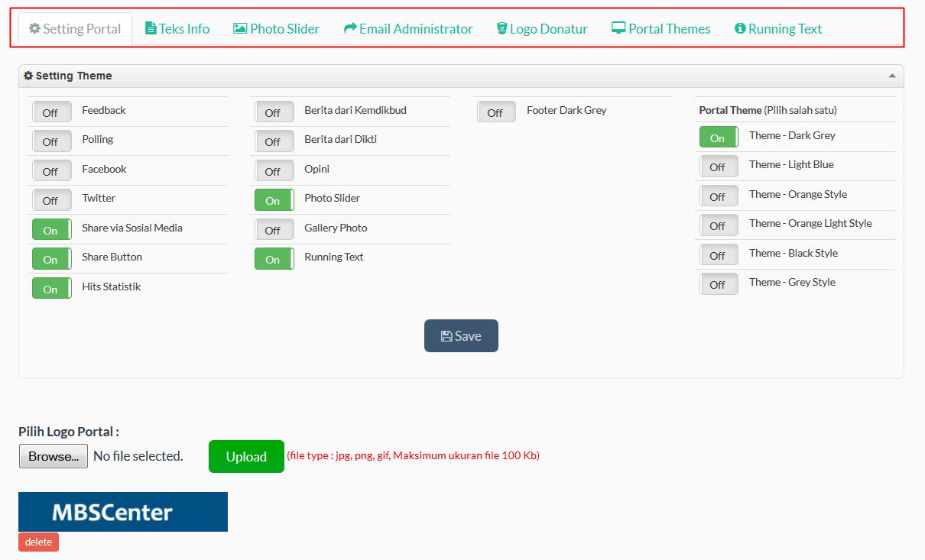Turn on Theme - Black Style
925x560 pixels.
point(719,254)
